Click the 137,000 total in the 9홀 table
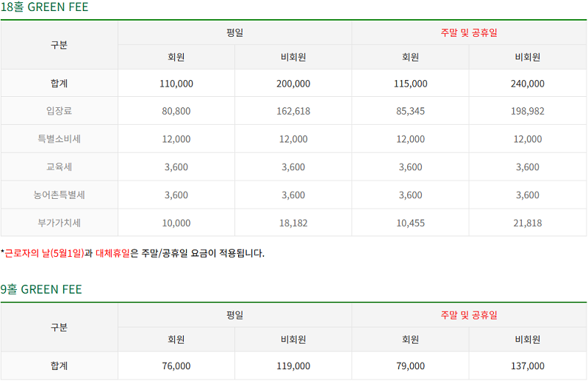Image resolution: width=588 pixels, height=381 pixels. (528, 366)
